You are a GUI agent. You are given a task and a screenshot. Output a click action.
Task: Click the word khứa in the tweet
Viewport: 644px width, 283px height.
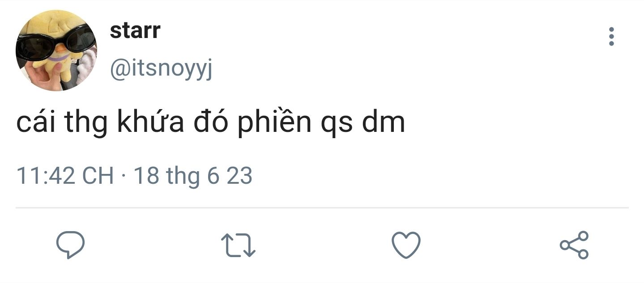(150, 122)
